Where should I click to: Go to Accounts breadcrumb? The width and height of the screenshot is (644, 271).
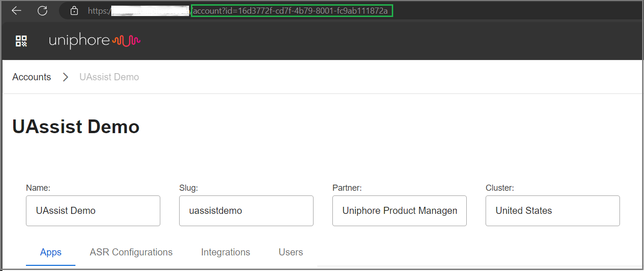32,77
